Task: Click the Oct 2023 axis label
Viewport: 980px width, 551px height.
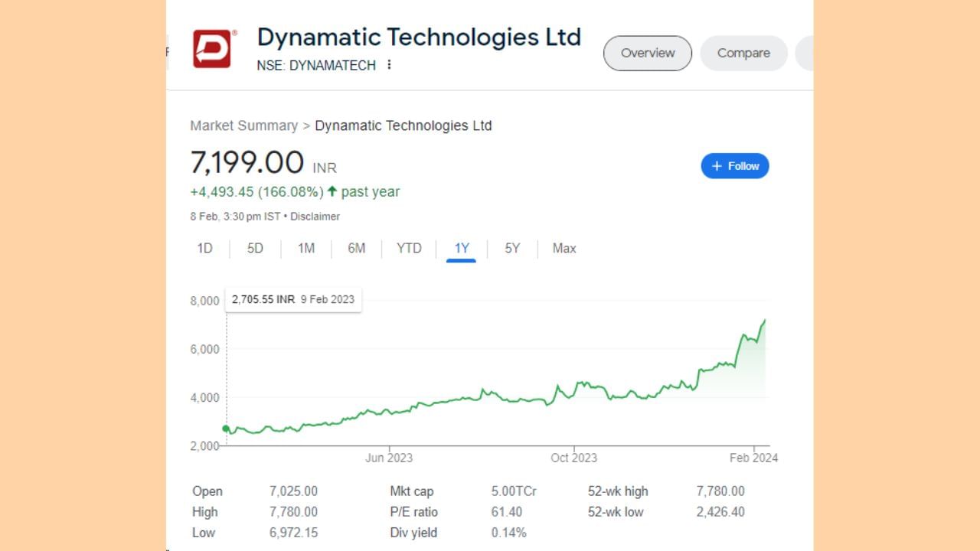Action: click(x=574, y=458)
